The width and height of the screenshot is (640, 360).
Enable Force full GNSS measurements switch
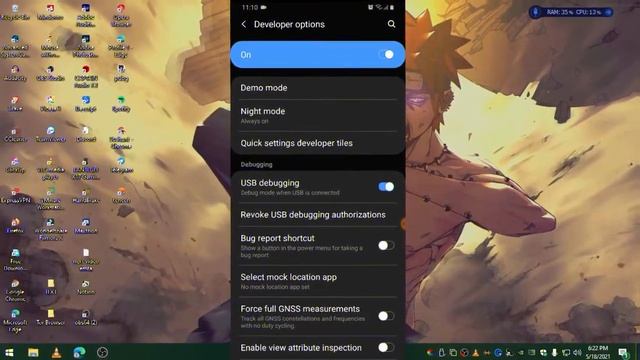(386, 316)
